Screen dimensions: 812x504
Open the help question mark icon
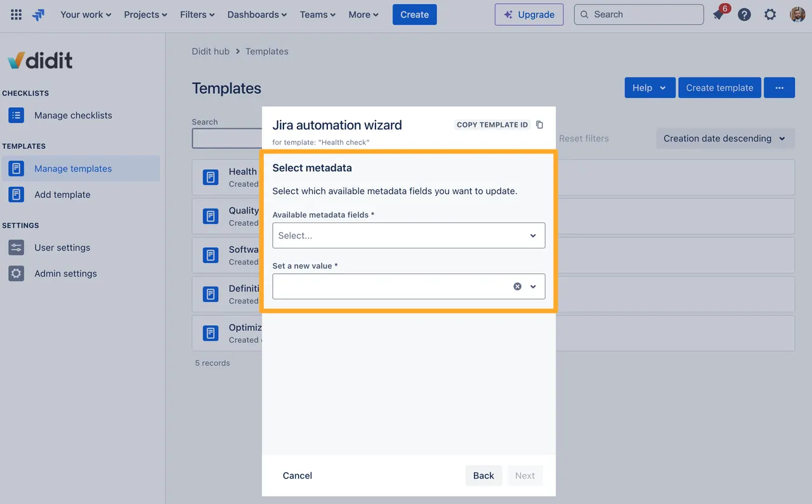tap(745, 15)
